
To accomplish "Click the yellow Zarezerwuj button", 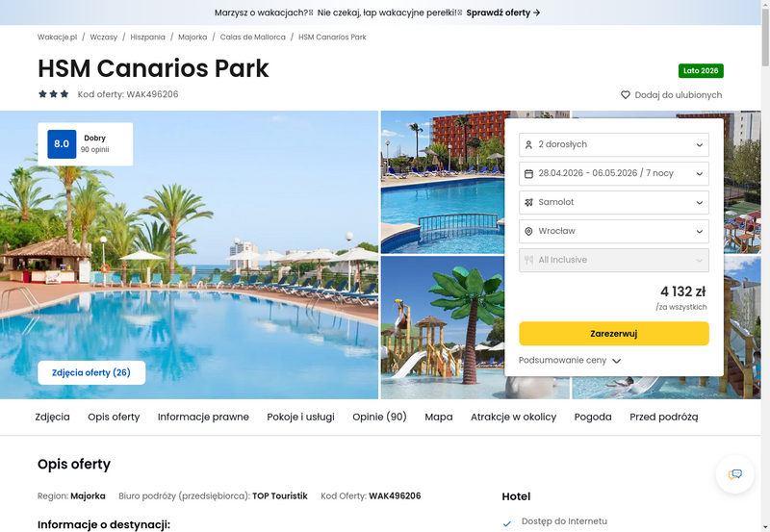I will pos(614,334).
